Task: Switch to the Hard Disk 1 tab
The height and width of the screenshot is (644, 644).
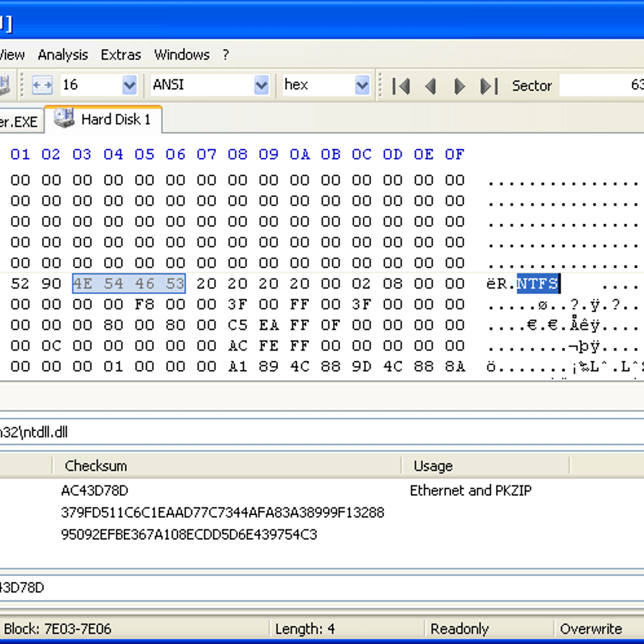Action: [x=103, y=119]
